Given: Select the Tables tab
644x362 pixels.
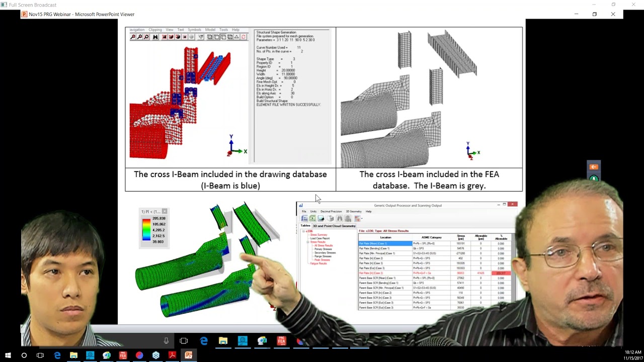Looking at the screenshot, I should point(305,226).
